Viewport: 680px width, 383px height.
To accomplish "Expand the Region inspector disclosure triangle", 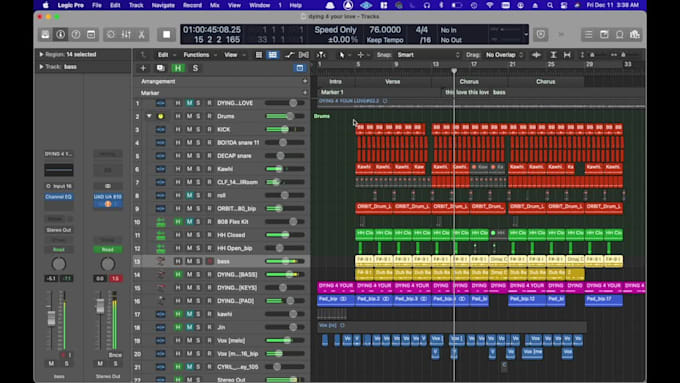I will 41,55.
